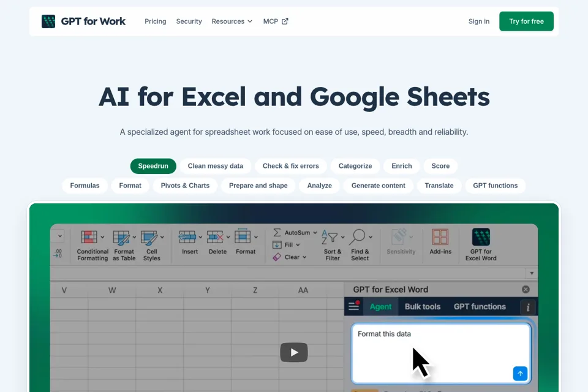Screen dimensions: 588x392
Task: Click the Format this data prompt field
Action: click(x=441, y=354)
